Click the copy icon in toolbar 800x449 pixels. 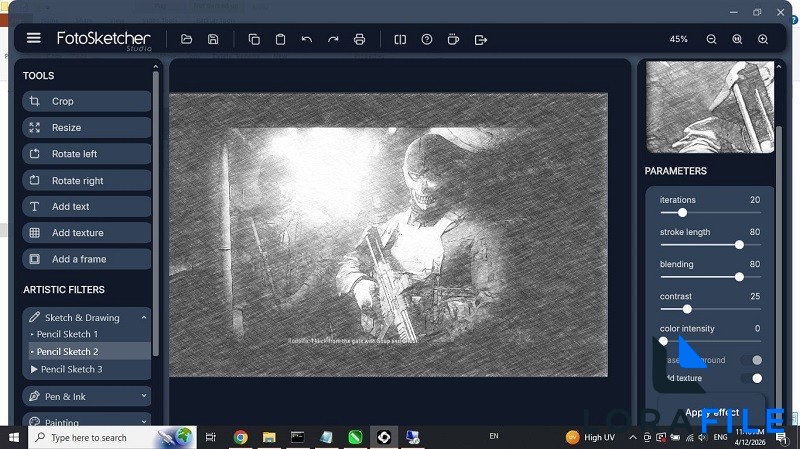[x=254, y=39]
